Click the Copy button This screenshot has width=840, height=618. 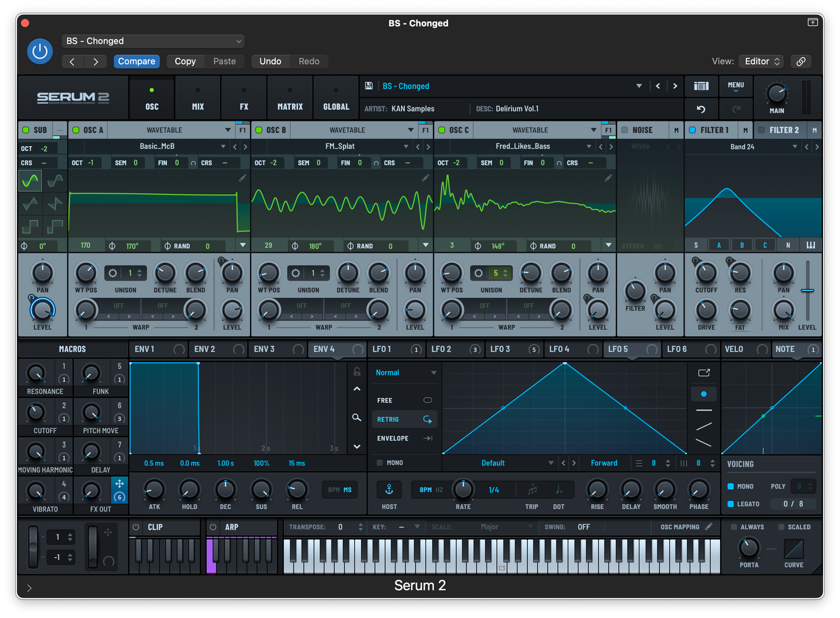coord(185,62)
